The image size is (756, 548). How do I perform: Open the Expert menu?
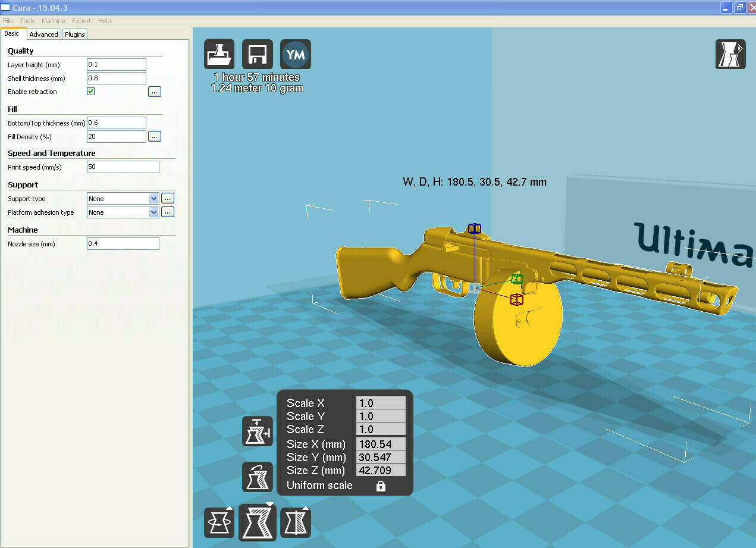tap(81, 21)
